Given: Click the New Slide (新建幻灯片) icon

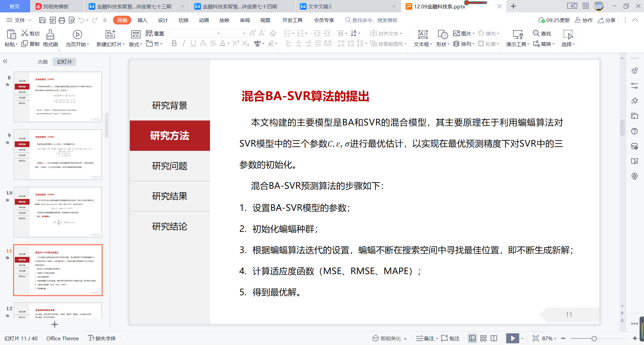Looking at the screenshot, I should (x=110, y=34).
